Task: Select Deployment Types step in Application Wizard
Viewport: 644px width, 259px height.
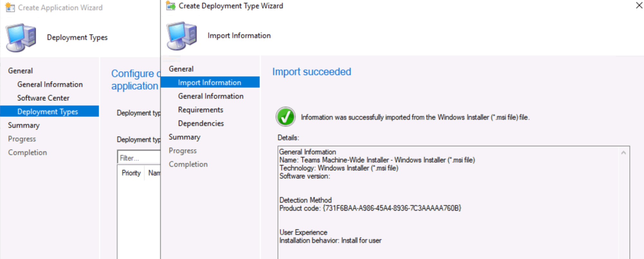Action: 50,111
